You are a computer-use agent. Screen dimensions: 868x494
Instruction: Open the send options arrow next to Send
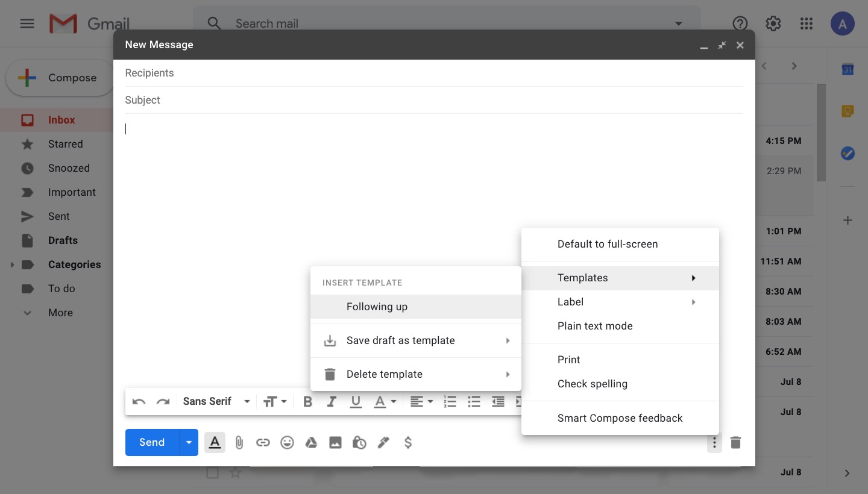(189, 443)
